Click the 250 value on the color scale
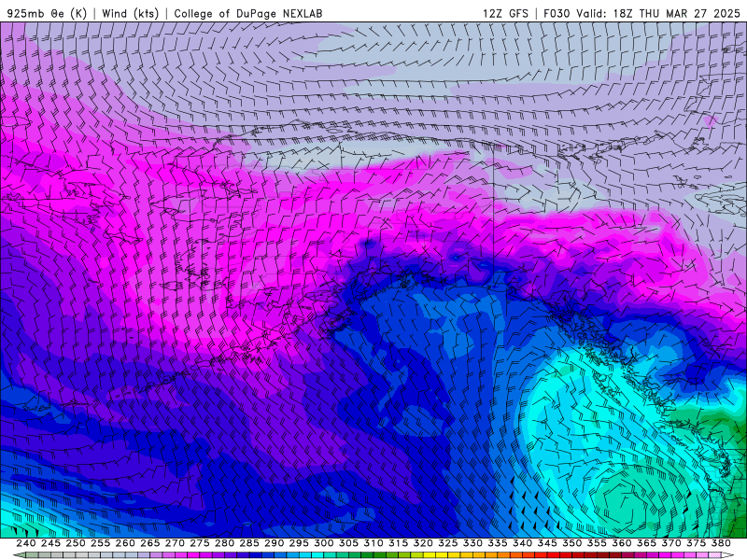This screenshot has height=560, width=747. point(76,543)
